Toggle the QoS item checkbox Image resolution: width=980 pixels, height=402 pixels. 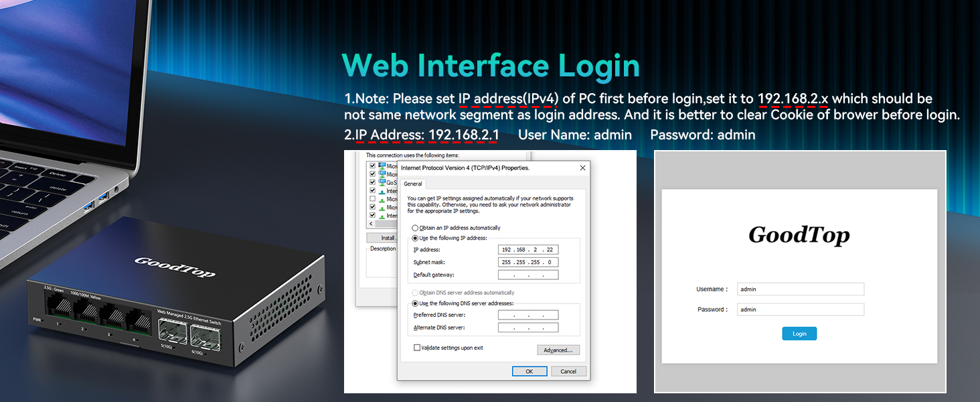(372, 182)
